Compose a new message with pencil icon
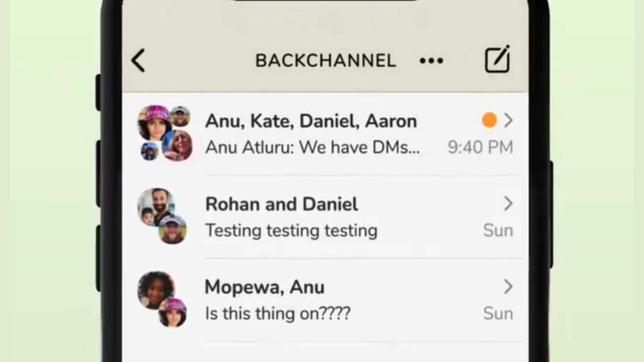644x362 pixels. 497,59
